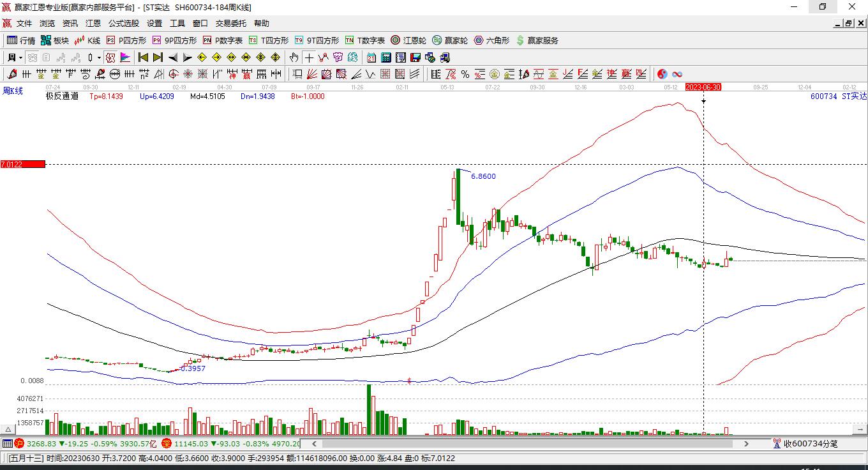The height and width of the screenshot is (470, 868).
Task: Restore the inner chart window
Action: point(849,24)
